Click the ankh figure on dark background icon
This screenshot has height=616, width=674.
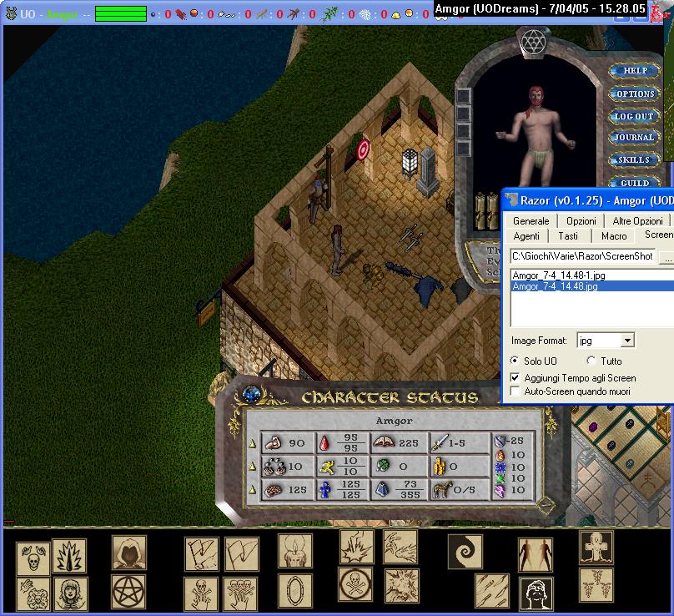coord(596,548)
